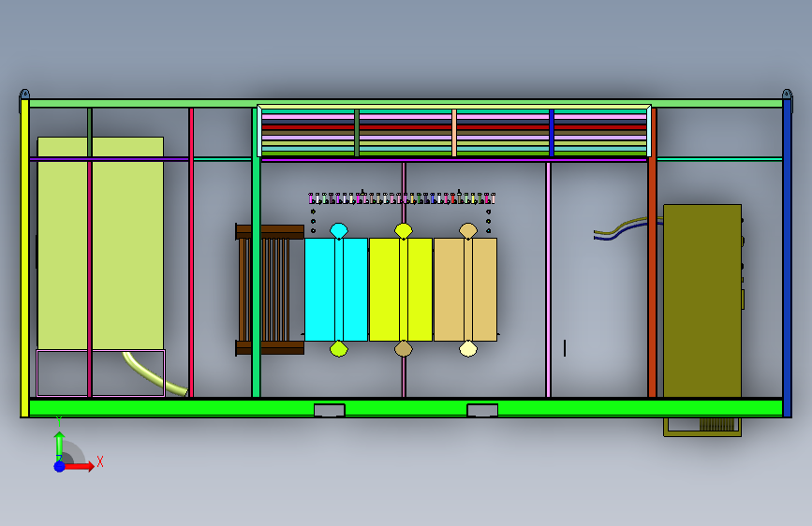Image resolution: width=812 pixels, height=526 pixels.
Task: Select the top-right lifting eye
Action: [x=787, y=95]
